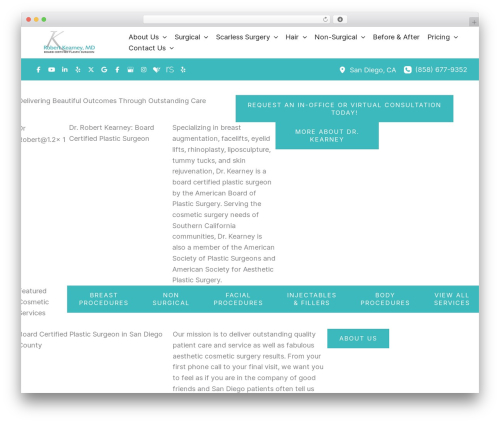The width and height of the screenshot is (500, 423).
Task: Click the paragraph starting 'Specializing in breast augmentation'
Action: (x=223, y=204)
